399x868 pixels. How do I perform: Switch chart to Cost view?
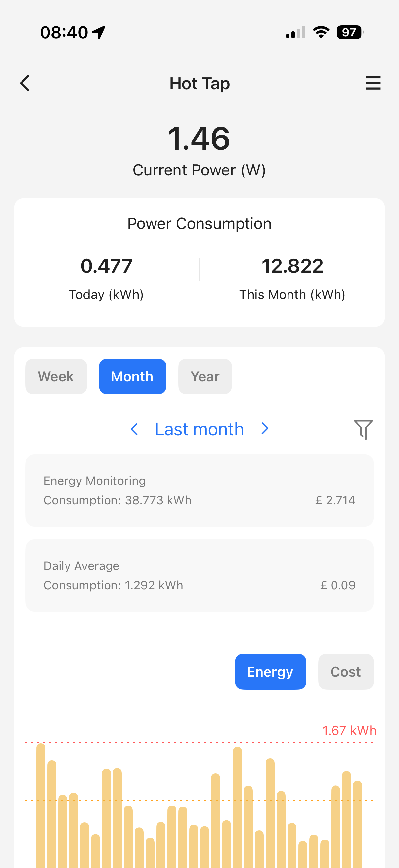[346, 672]
